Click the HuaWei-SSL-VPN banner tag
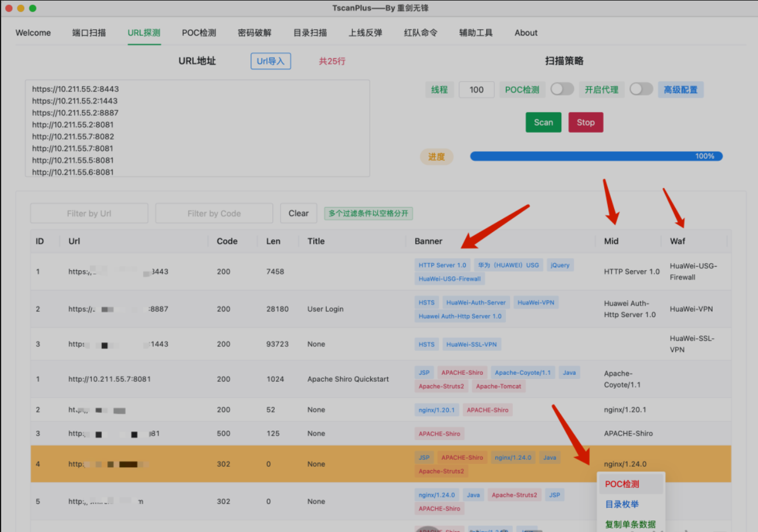 coord(472,345)
